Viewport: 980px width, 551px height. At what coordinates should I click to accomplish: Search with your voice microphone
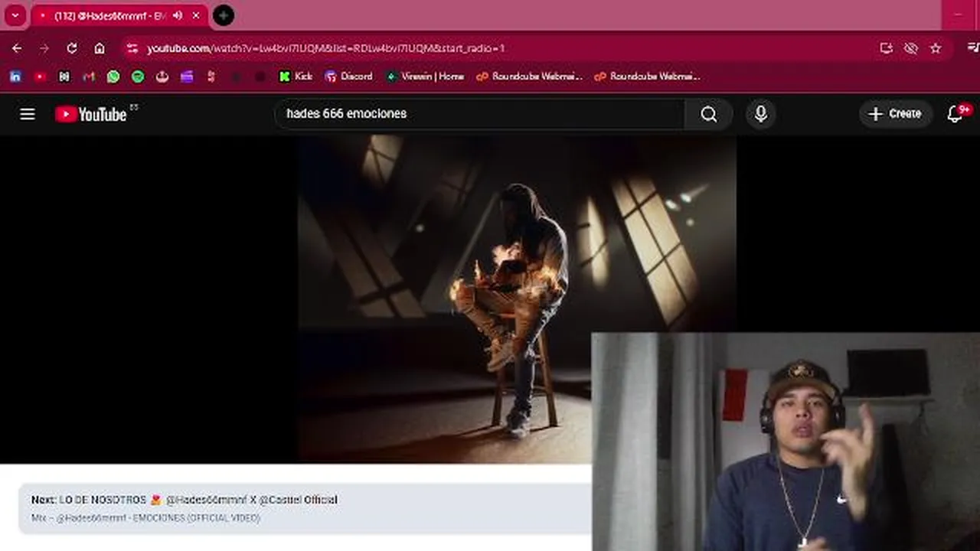coord(760,114)
